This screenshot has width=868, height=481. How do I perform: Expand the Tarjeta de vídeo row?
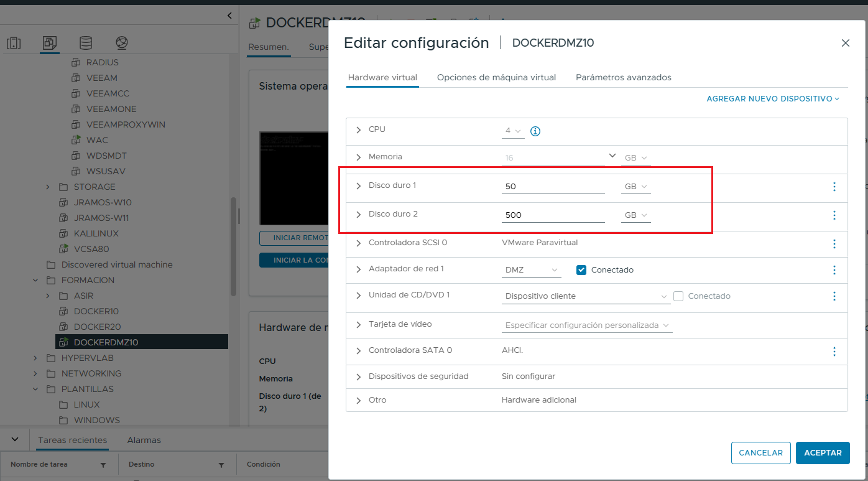pos(358,325)
